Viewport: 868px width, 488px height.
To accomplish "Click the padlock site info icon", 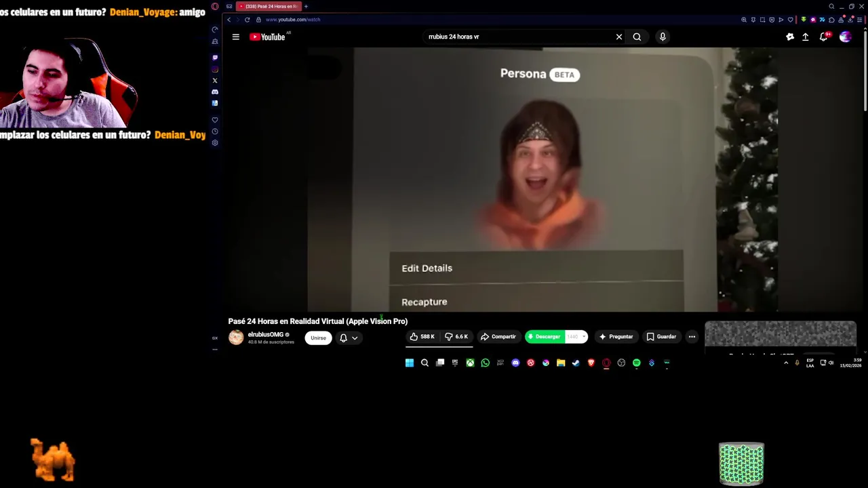I will (258, 20).
